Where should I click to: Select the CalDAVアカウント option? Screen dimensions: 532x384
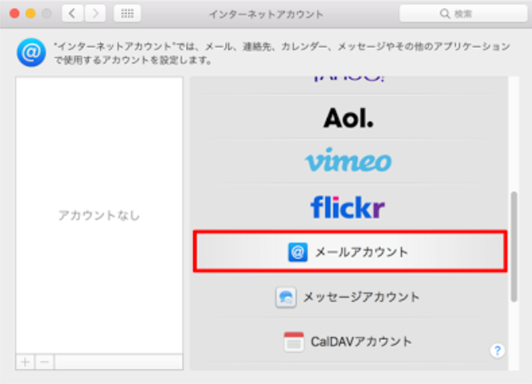349,342
